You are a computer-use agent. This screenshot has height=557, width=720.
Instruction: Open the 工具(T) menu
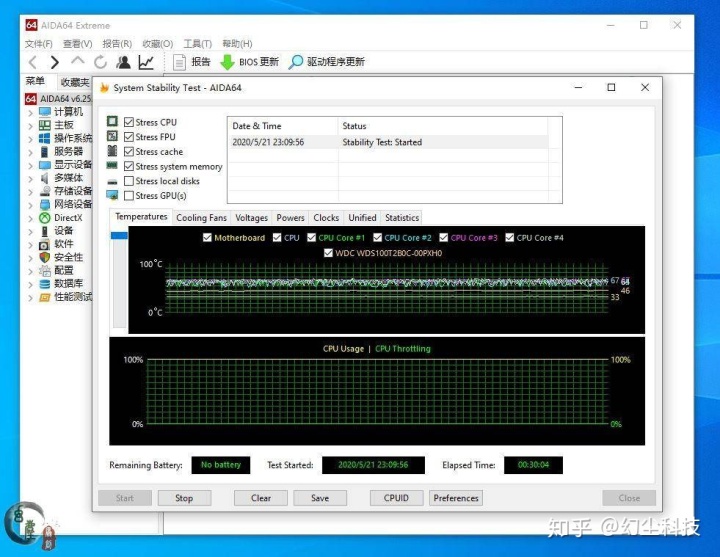point(197,44)
